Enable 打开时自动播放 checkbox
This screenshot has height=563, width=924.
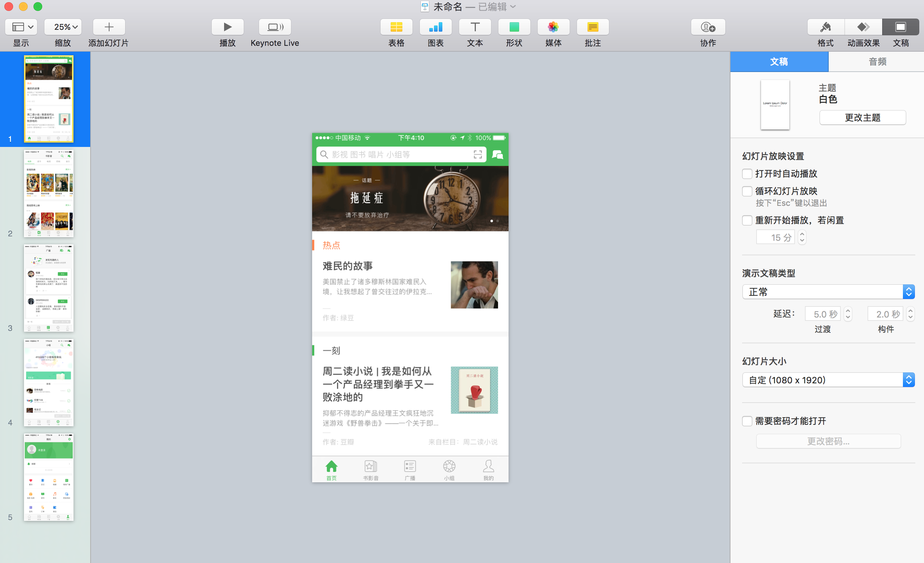tap(747, 174)
